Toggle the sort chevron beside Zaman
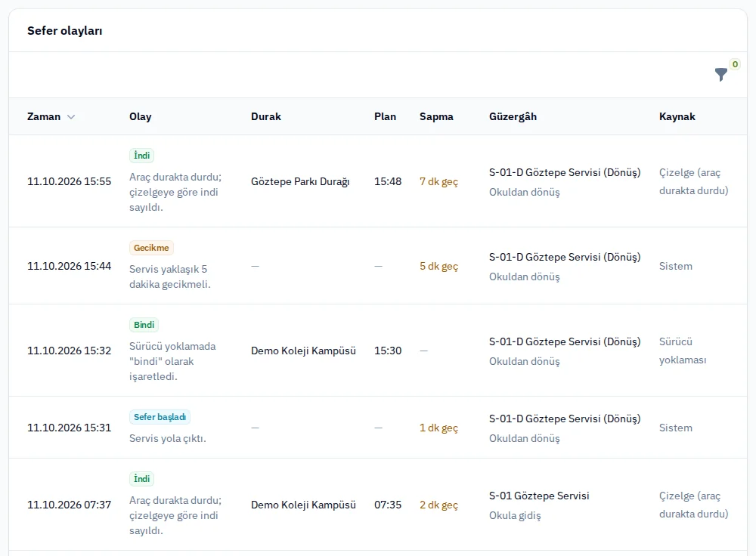Viewport: 756px width, 556px height. [71, 117]
